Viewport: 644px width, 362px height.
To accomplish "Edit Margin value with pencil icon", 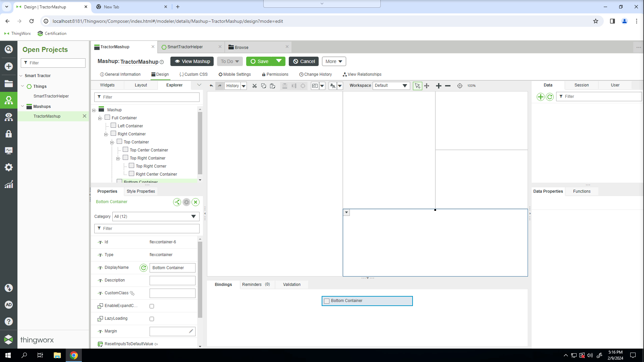I will 191,331.
